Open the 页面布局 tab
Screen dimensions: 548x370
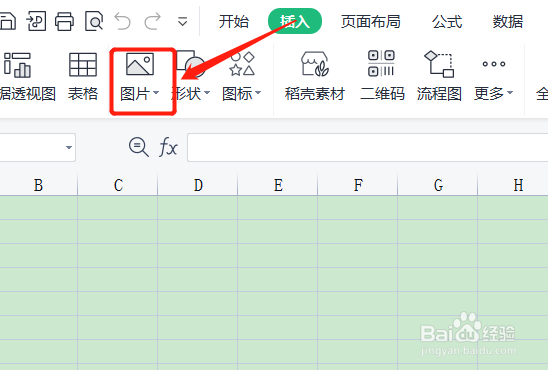[x=370, y=22]
